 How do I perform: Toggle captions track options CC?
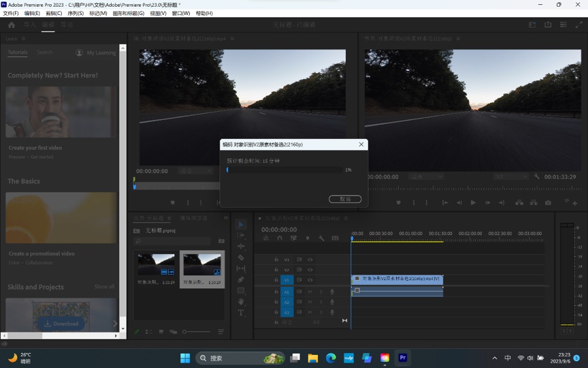(336, 238)
